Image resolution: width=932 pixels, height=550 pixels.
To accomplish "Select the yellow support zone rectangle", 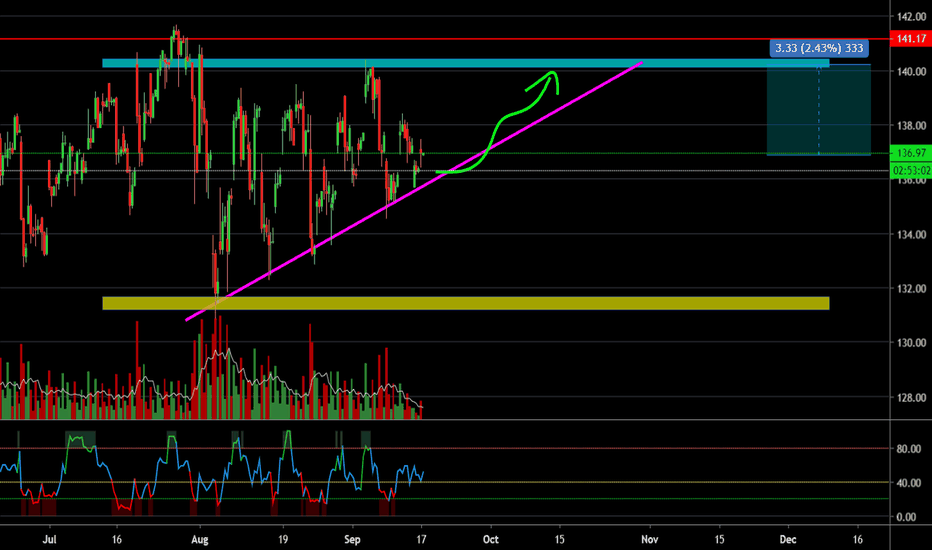I will 465,303.
